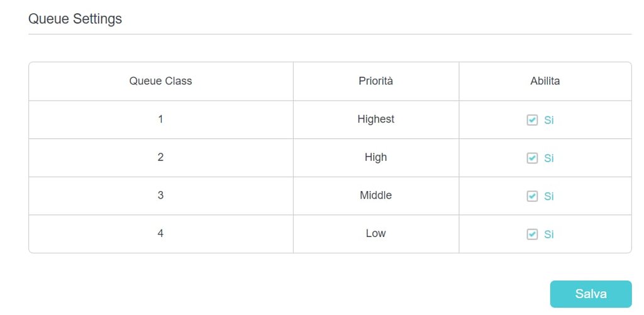Select the Middle priority cell
Screen dimensions: 644x315
pos(375,195)
